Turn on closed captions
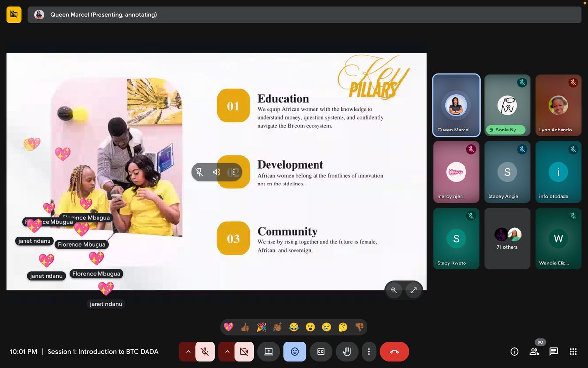The image size is (588, 368). (x=321, y=351)
